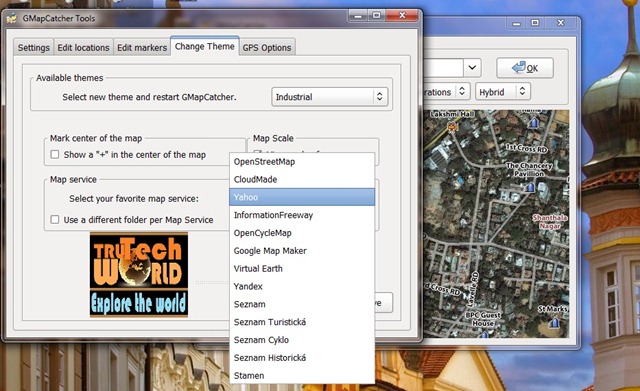Select Seznam Cyklo entry
This screenshot has width=640, height=391.
(302, 340)
